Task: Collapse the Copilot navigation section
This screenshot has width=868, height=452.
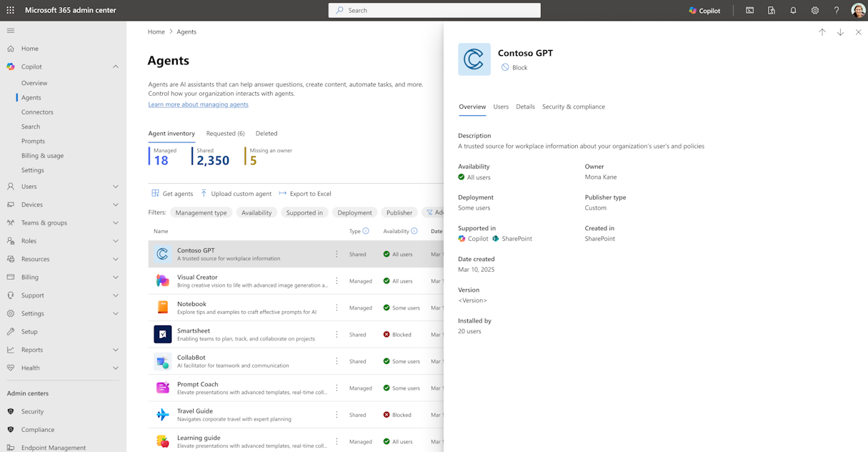Action: point(116,67)
